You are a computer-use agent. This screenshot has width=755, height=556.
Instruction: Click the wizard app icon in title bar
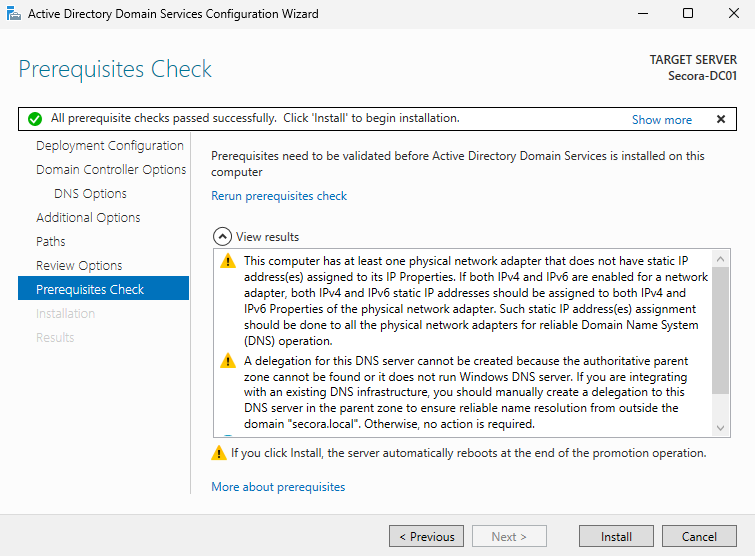pos(12,14)
